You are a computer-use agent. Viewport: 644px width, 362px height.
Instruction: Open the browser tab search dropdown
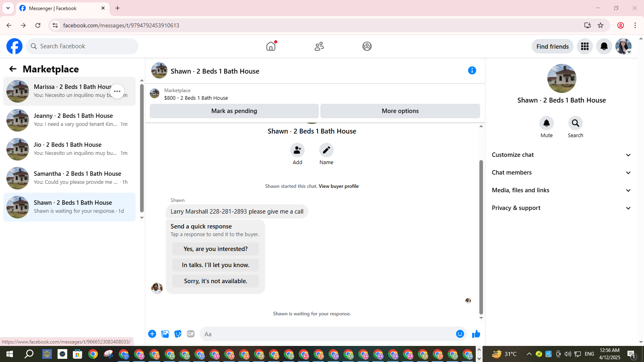click(8, 8)
